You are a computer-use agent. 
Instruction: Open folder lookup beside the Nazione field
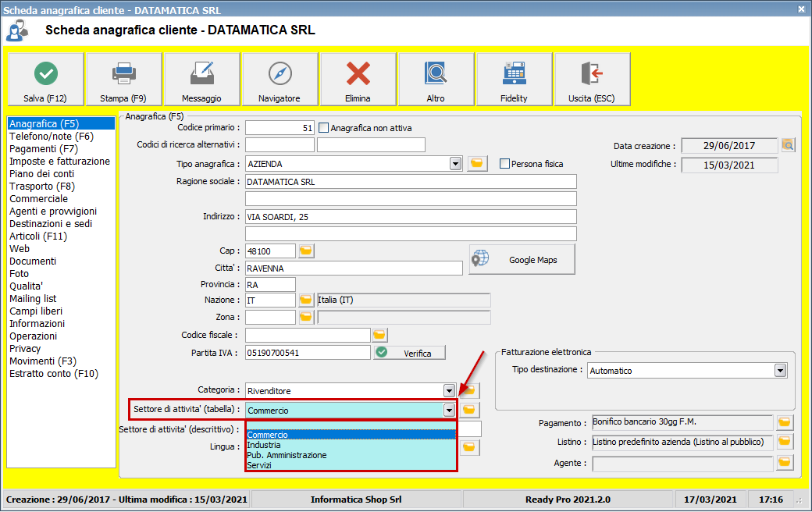[x=306, y=300]
